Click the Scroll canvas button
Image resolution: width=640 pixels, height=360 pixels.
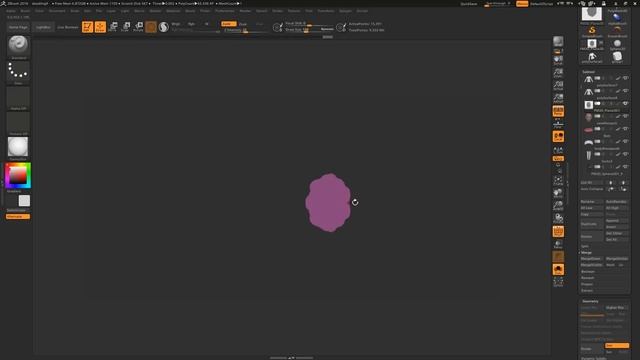pos(558,60)
